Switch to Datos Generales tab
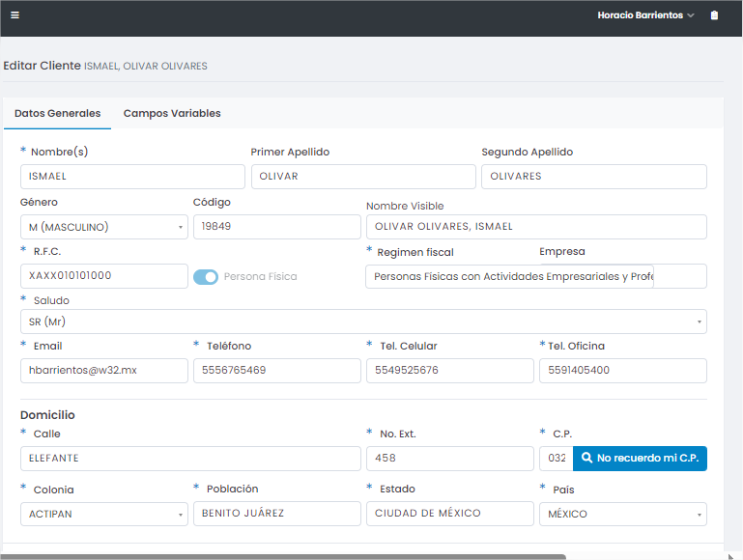This screenshot has height=560, width=743. tap(57, 113)
